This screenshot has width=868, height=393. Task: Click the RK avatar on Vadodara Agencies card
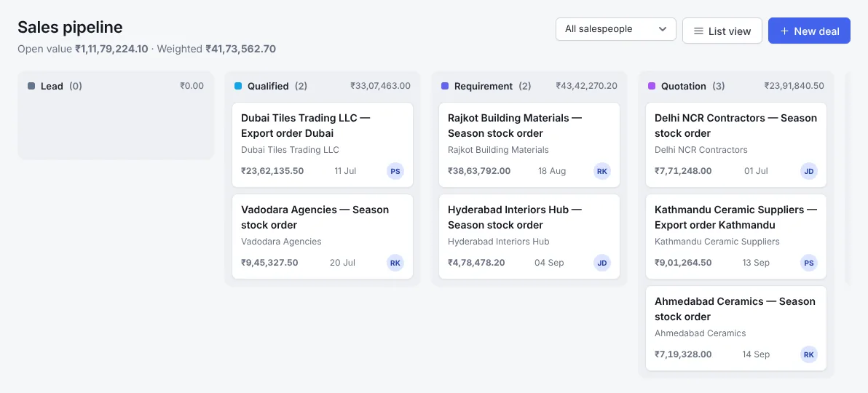395,263
